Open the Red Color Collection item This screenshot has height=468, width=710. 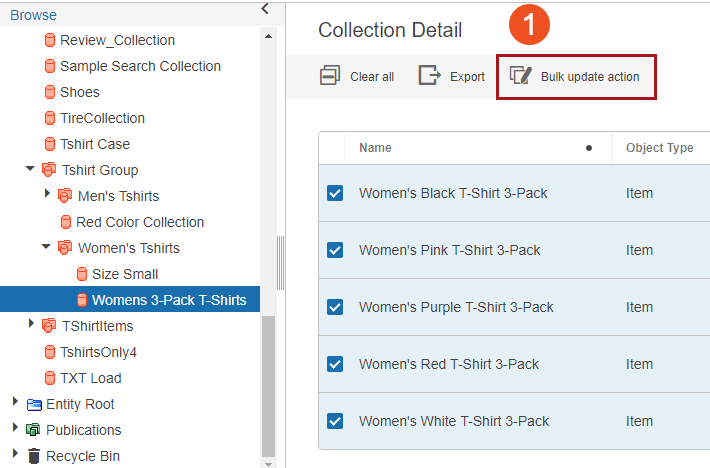pos(140,222)
